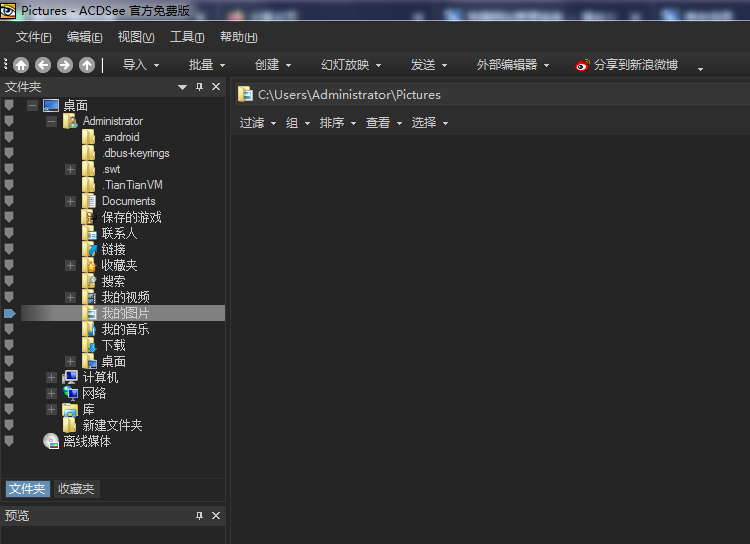Screen dimensions: 750x544
Task: Close the 文件夹 panel
Action: coord(216,87)
